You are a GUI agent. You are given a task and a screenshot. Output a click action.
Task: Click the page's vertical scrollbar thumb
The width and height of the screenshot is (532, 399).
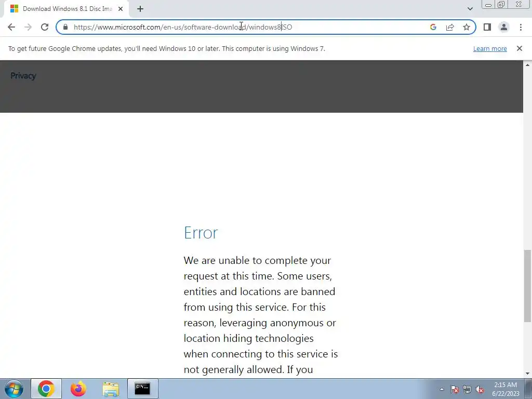(x=527, y=286)
